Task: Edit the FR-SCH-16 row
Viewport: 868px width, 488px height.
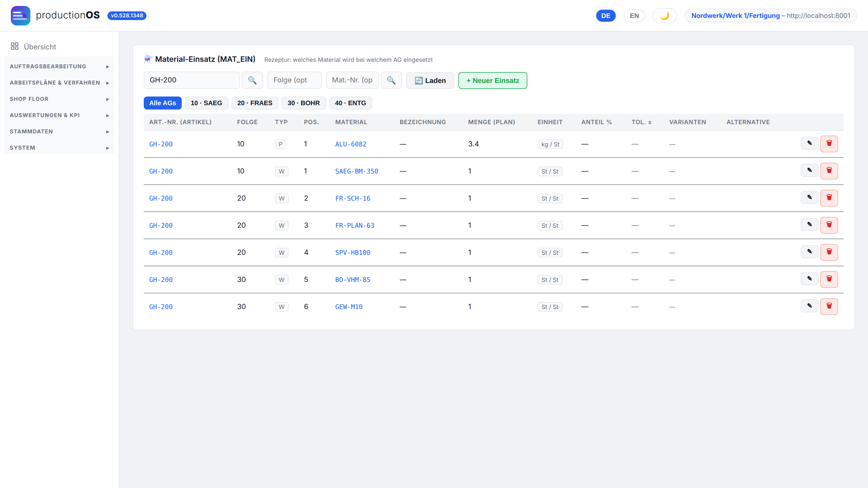Action: 809,197
